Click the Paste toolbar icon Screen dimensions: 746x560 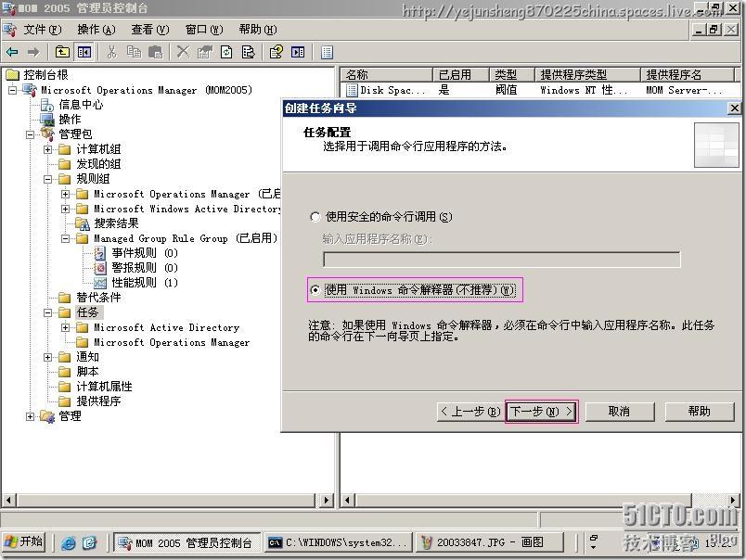coord(156,52)
